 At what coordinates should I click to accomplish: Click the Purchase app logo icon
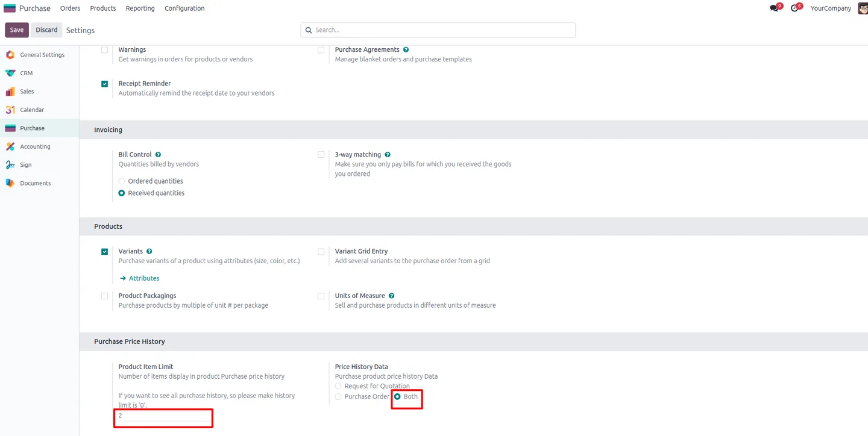[x=10, y=8]
